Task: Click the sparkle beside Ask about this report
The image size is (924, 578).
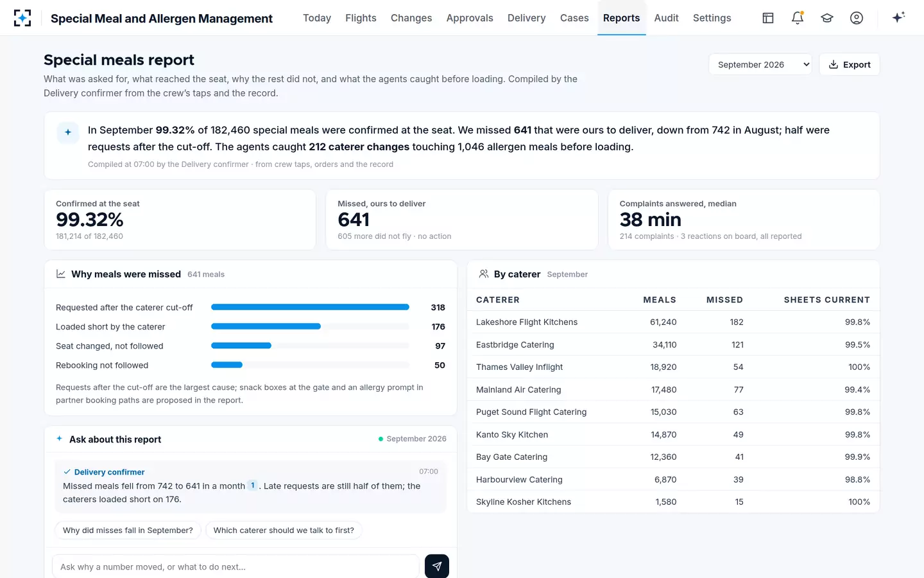Action: point(60,439)
